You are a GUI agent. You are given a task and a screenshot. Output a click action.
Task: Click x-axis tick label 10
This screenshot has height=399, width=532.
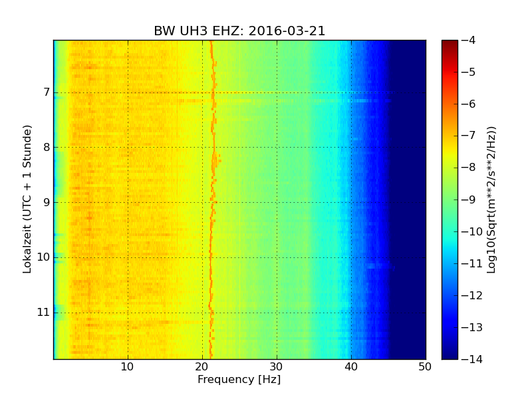coord(128,367)
